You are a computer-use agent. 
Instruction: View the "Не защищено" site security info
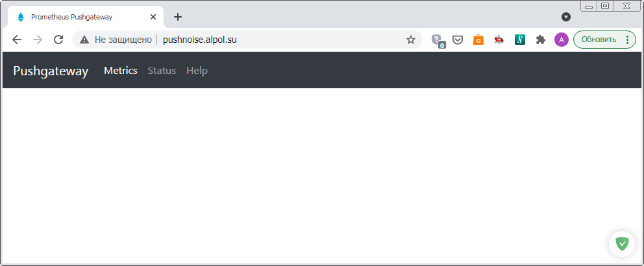point(117,40)
